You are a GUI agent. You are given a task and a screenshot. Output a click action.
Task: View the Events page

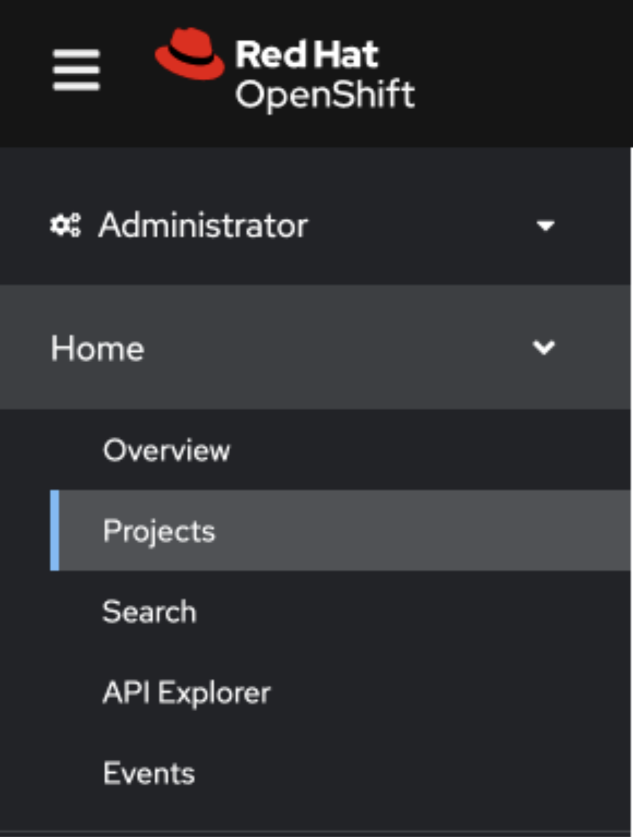(149, 773)
